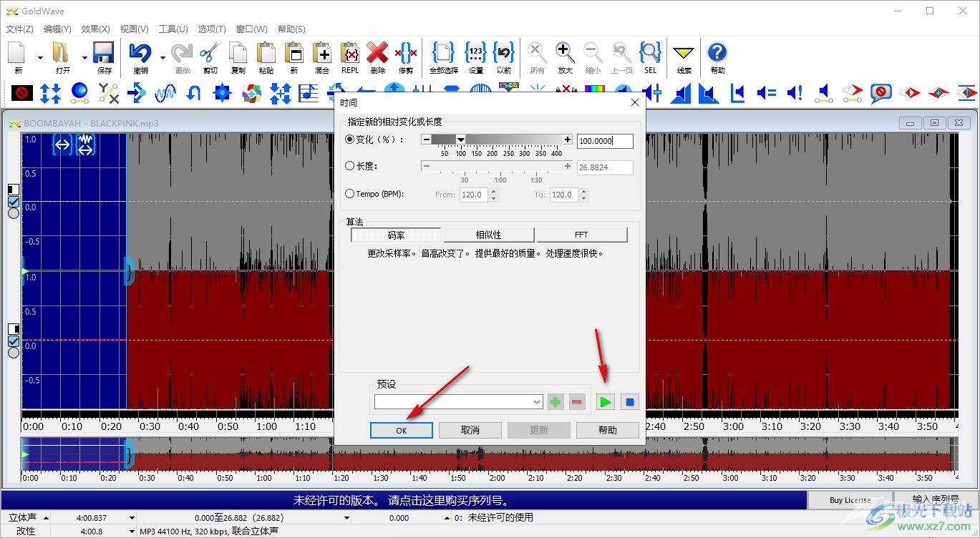Select the 长度 radio button
The height and width of the screenshot is (538, 980).
(350, 166)
